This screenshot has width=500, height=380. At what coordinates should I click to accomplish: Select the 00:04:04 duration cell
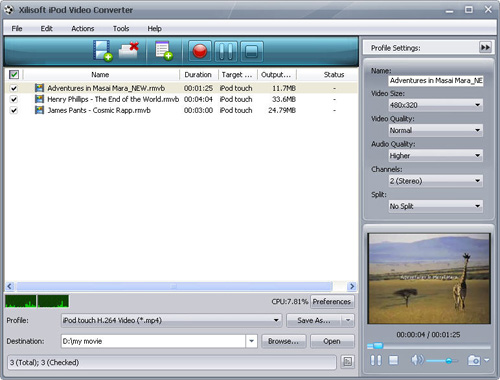[x=198, y=99]
